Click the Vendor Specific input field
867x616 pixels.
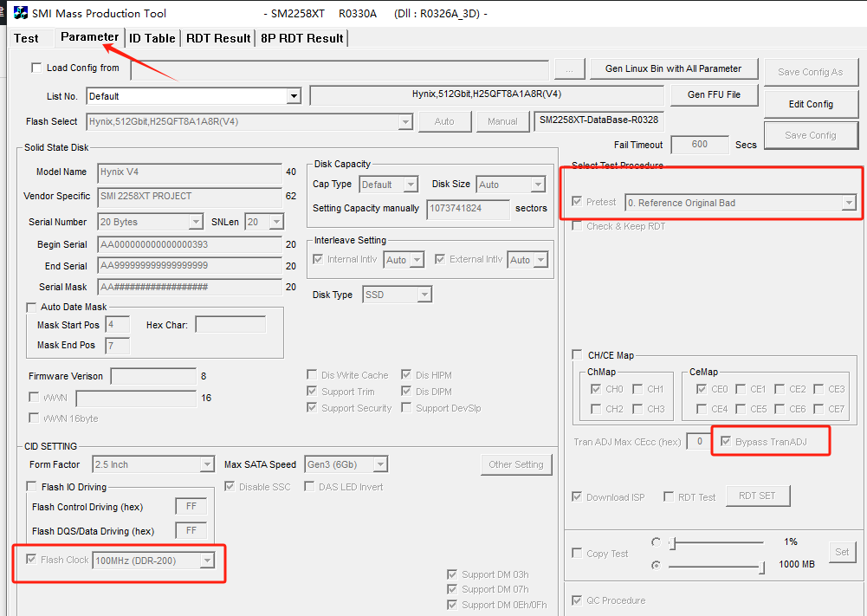pyautogui.click(x=190, y=197)
